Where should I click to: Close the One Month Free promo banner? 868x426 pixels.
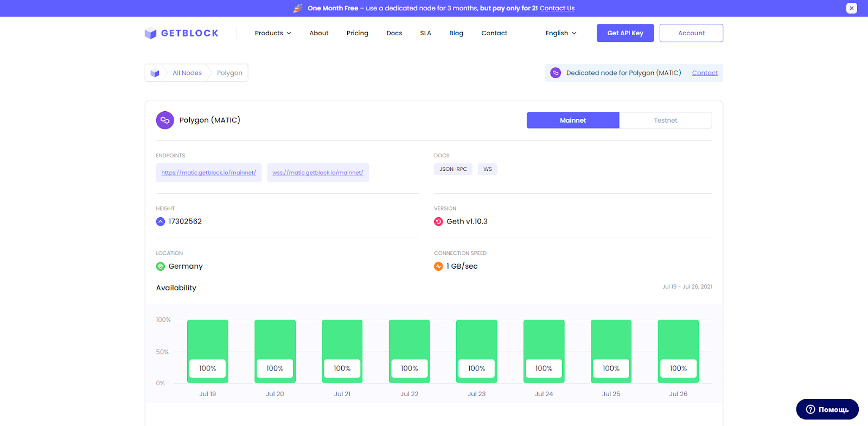tap(852, 8)
